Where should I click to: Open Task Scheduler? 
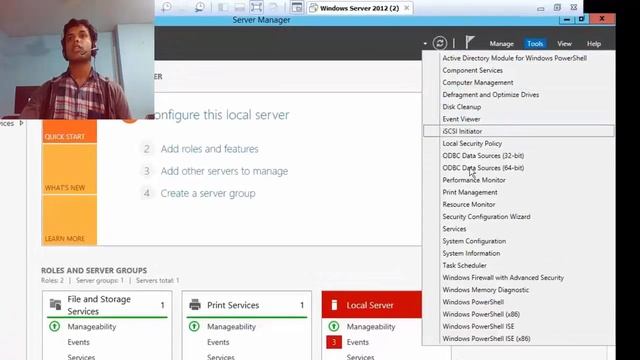click(x=464, y=265)
